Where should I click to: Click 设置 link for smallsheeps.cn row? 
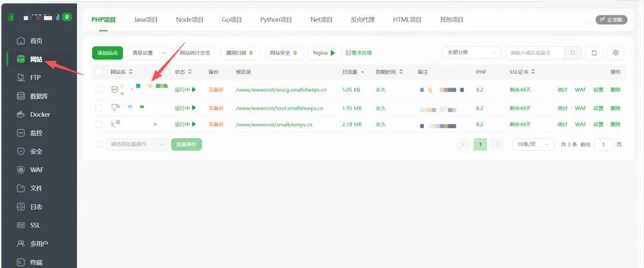(597, 124)
